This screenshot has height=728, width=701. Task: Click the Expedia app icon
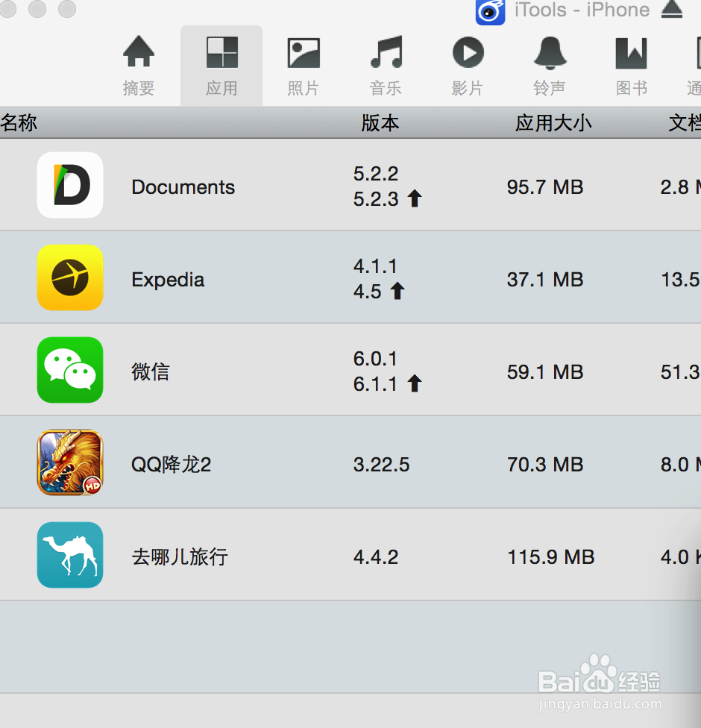[x=70, y=277]
